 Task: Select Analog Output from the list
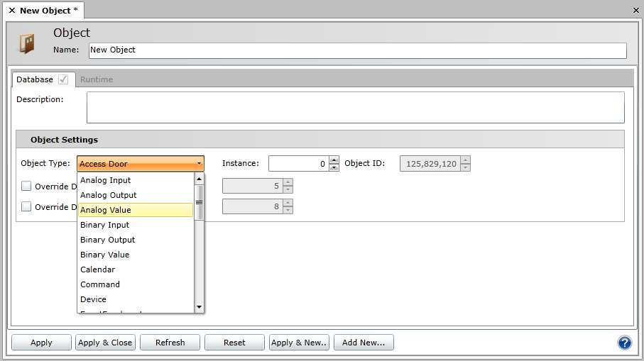[x=135, y=195]
